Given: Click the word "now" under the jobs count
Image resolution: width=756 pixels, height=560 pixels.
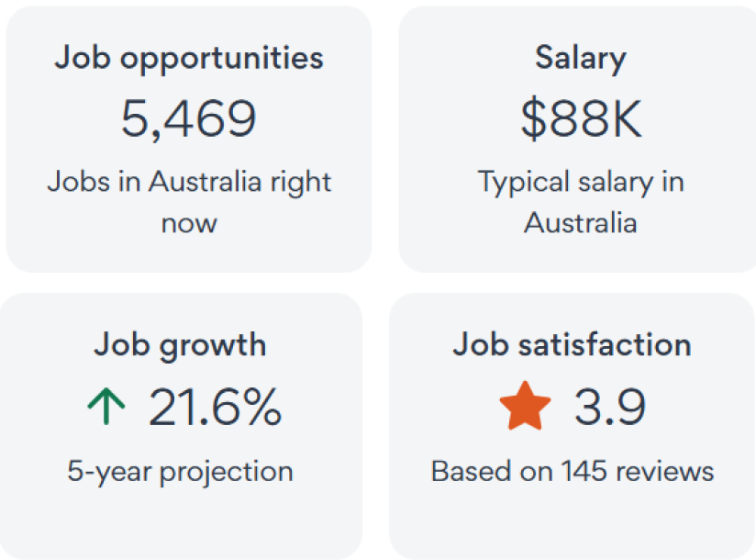Looking at the screenshot, I should point(189,223).
